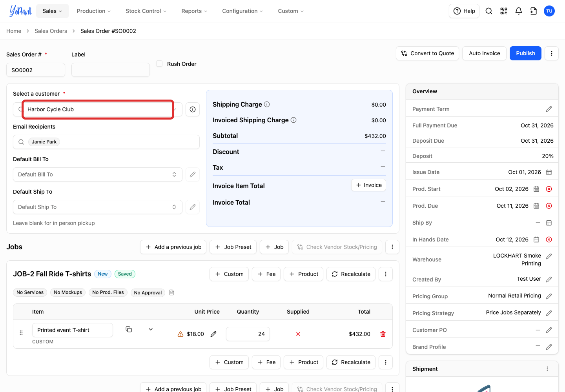Click the Auto Invoice button
The width and height of the screenshot is (565, 392).
pyautogui.click(x=485, y=53)
